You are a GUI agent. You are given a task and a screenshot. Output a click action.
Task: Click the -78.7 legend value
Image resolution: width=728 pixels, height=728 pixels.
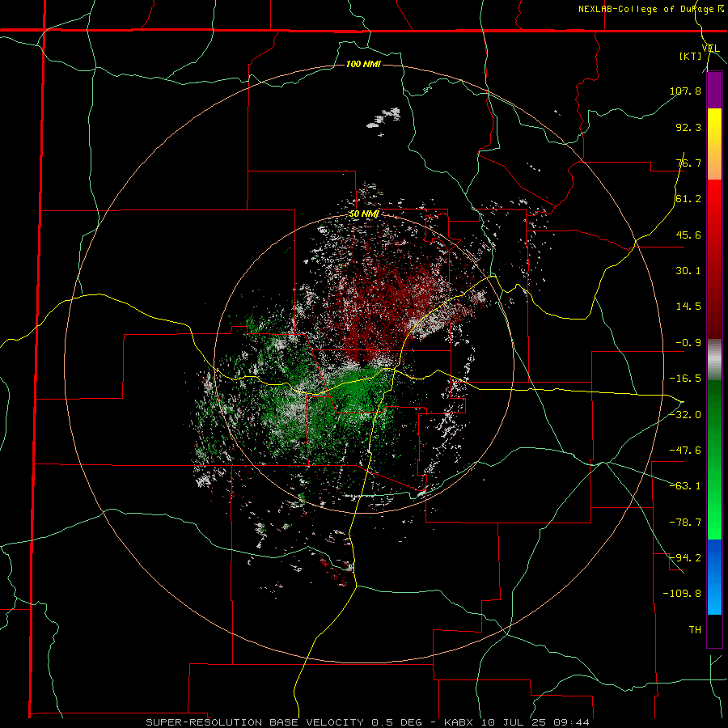(x=685, y=523)
